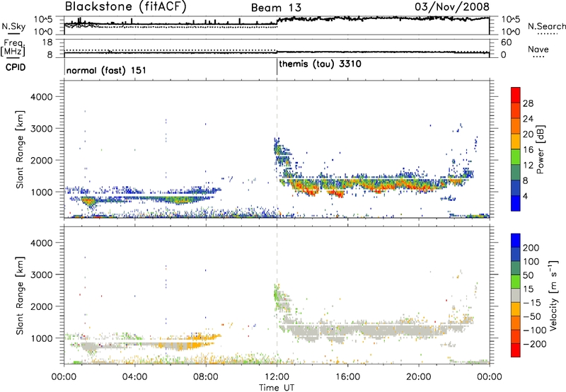Click the date '03/Nov/2008'
Image resolution: width=566 pixels, height=392 pixels.
(x=452, y=6)
